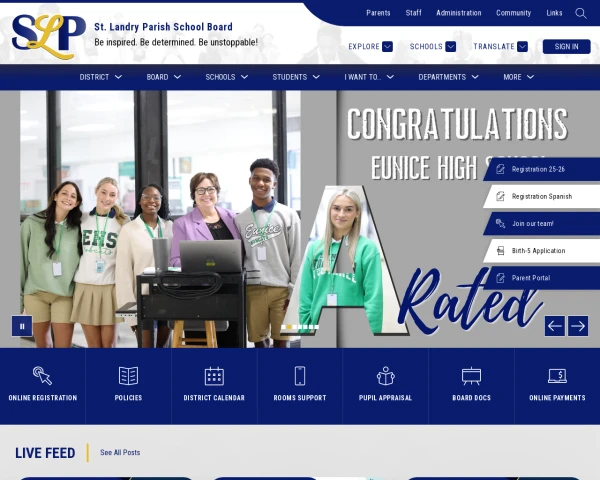Image resolution: width=600 pixels, height=480 pixels.
Task: Click DISTRICT CALENDAR label
Action: tap(214, 398)
